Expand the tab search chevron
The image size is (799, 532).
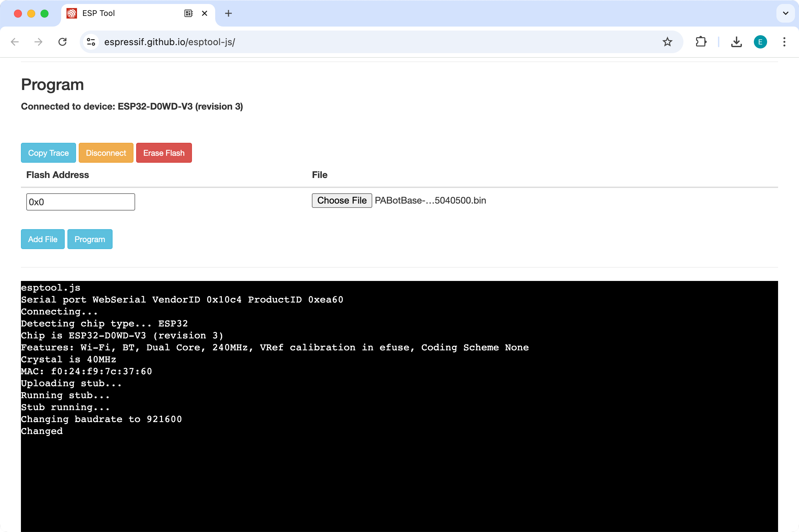pyautogui.click(x=785, y=14)
